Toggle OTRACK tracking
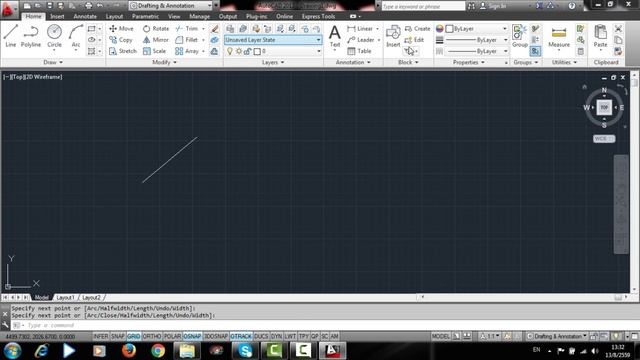 coord(241,336)
